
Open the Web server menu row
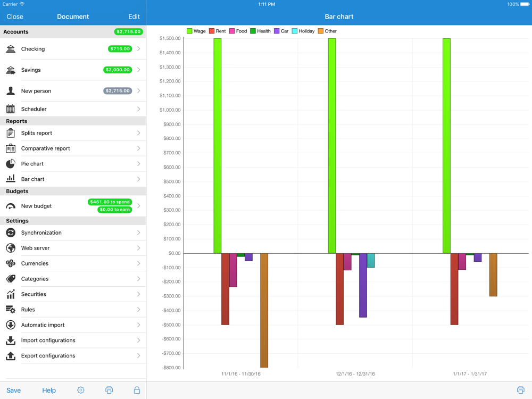(73, 248)
